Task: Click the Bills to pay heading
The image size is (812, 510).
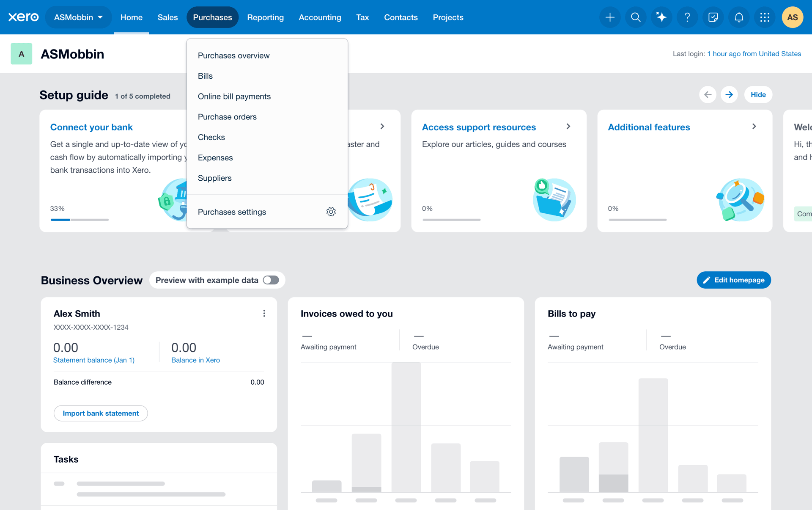Action: (571, 314)
